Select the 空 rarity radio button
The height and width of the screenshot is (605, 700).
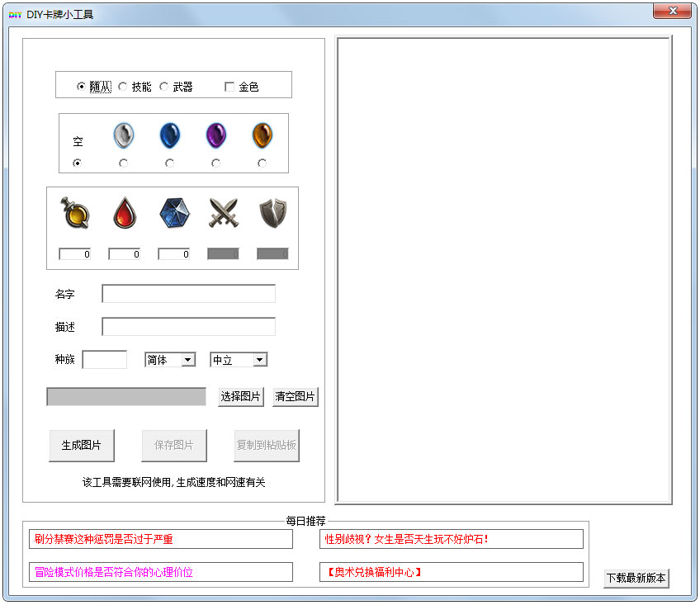coord(78,163)
